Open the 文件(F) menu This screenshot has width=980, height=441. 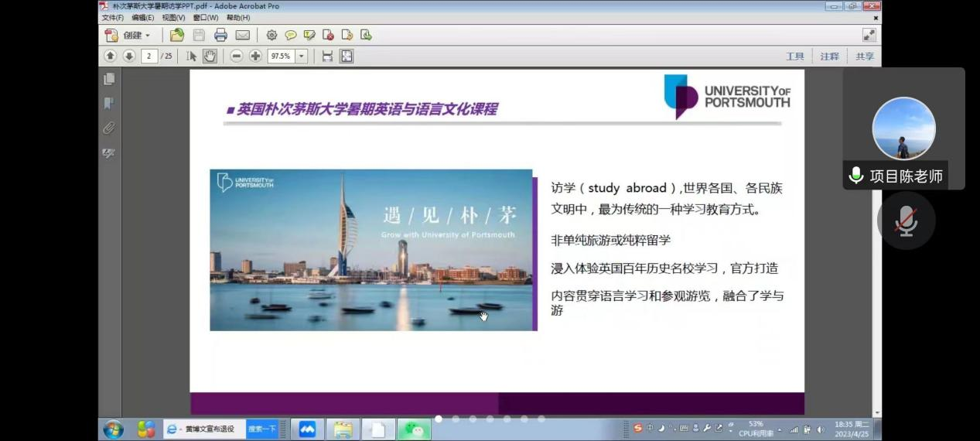pos(112,18)
